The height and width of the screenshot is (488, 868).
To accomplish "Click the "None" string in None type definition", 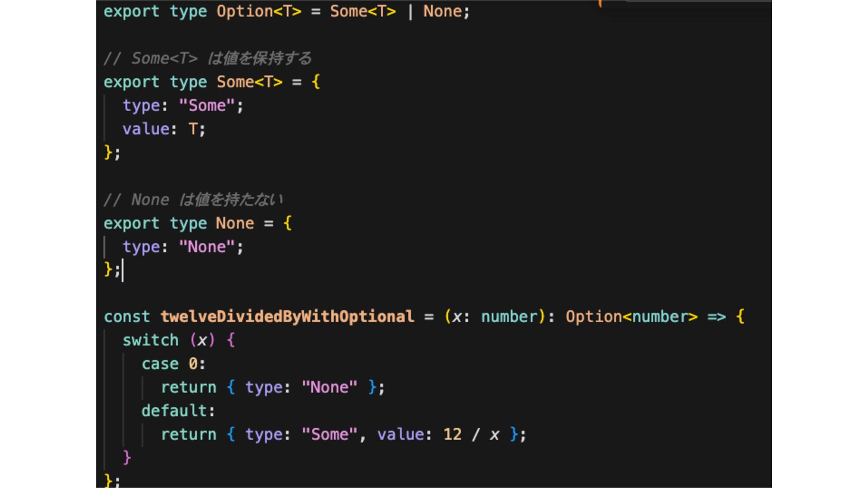I will pos(207,247).
